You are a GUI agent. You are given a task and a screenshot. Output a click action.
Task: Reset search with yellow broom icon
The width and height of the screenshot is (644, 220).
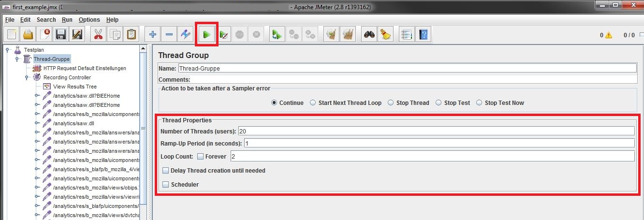point(386,34)
